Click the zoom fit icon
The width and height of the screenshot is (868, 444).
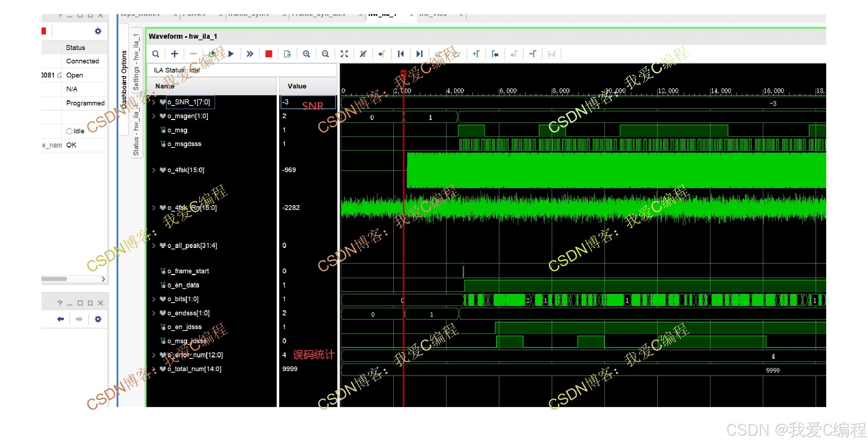tap(344, 54)
